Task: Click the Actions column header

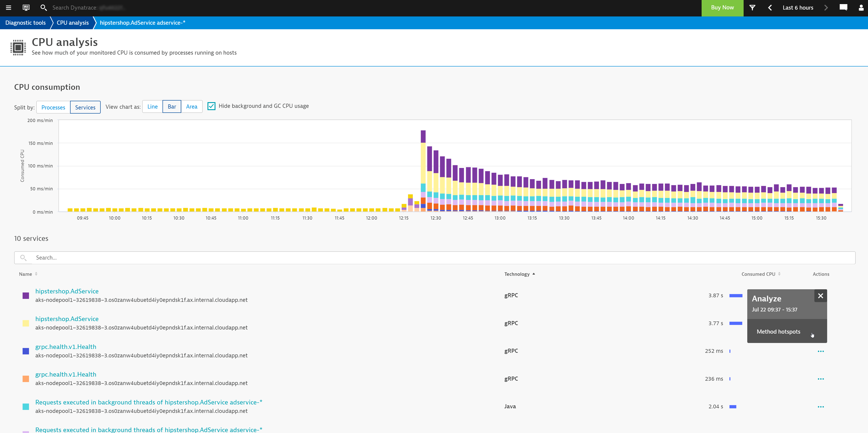Action: (x=821, y=274)
